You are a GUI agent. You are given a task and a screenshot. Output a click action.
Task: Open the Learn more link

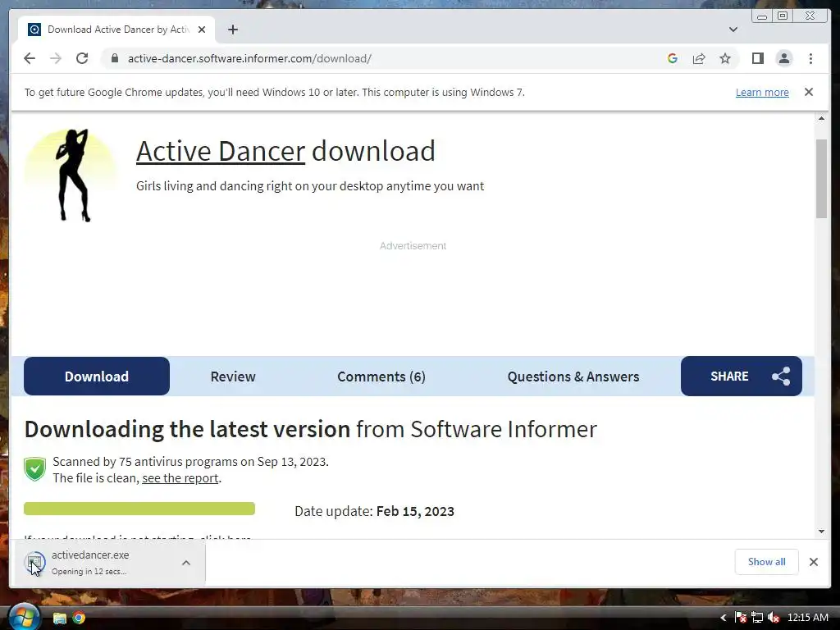(x=762, y=92)
